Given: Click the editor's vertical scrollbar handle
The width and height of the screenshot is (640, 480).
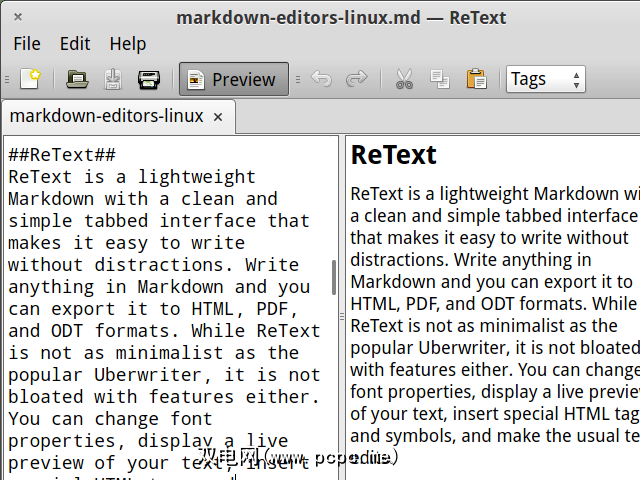Looking at the screenshot, I should point(334,278).
